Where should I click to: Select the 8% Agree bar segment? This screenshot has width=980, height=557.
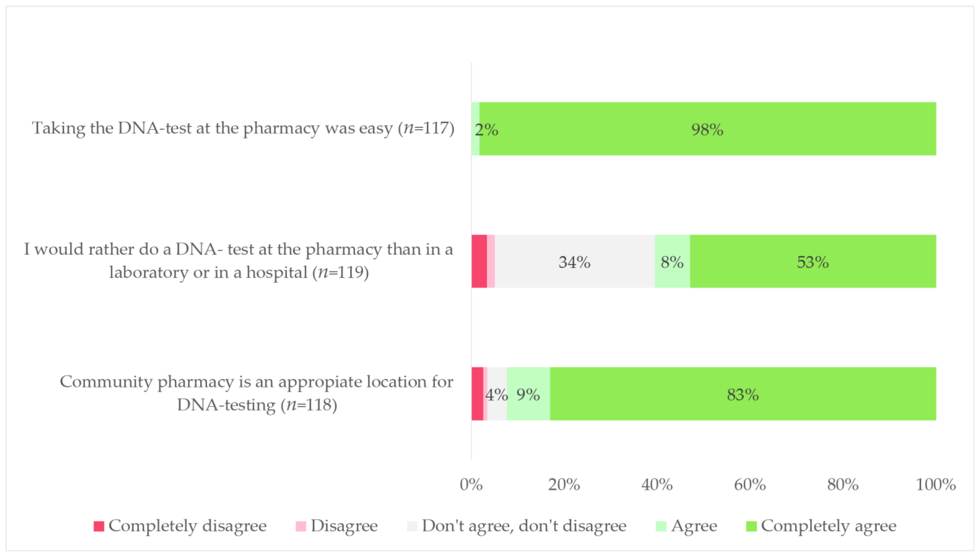click(672, 261)
